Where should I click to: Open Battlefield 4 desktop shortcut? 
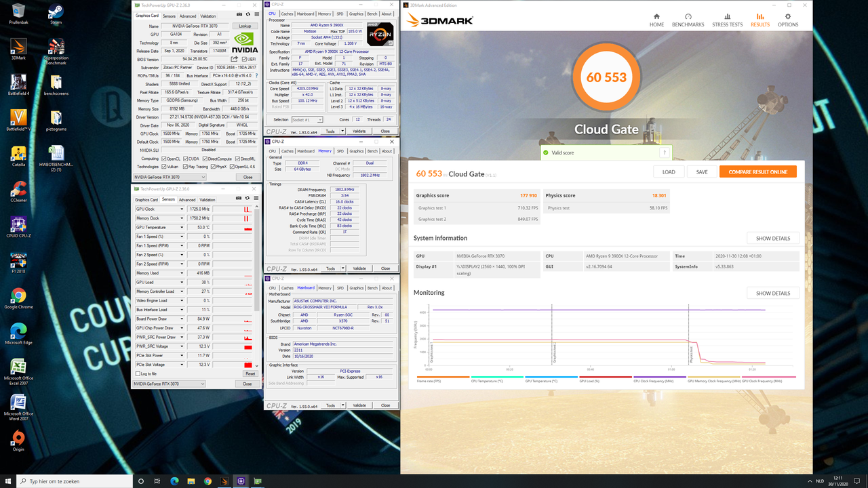click(18, 85)
